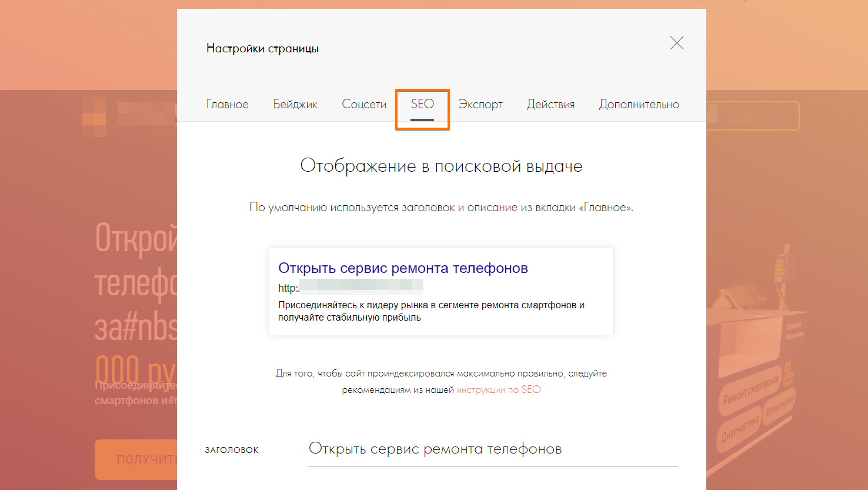Click the Заголовок input field
This screenshot has width=868, height=490.
[x=493, y=449]
